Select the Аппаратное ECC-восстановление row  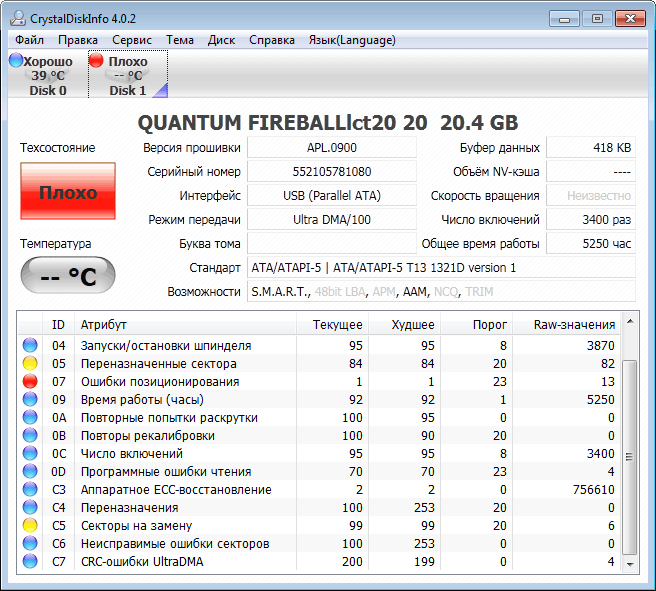tap(319, 489)
